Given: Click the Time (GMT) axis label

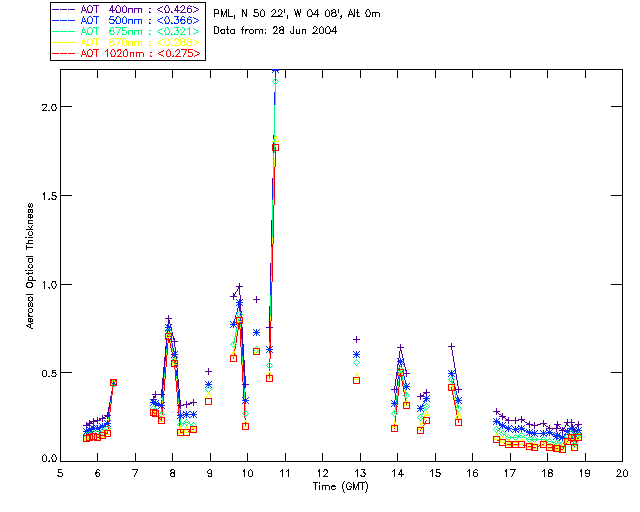Looking at the screenshot, I should click(x=341, y=485).
